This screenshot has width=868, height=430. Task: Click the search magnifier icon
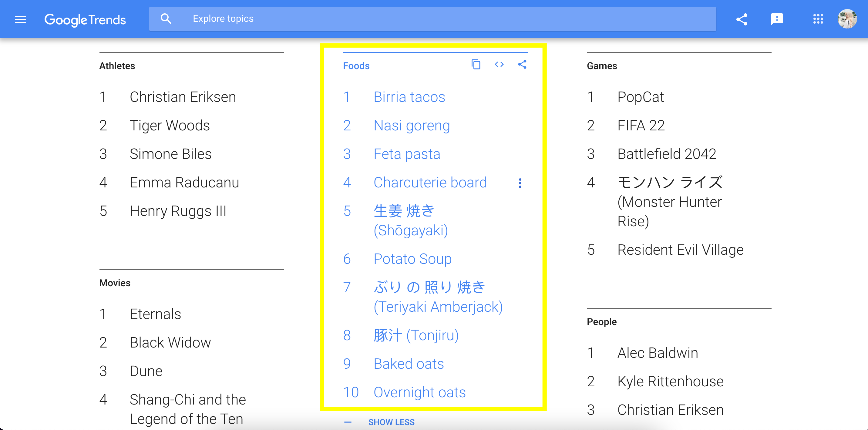(166, 19)
